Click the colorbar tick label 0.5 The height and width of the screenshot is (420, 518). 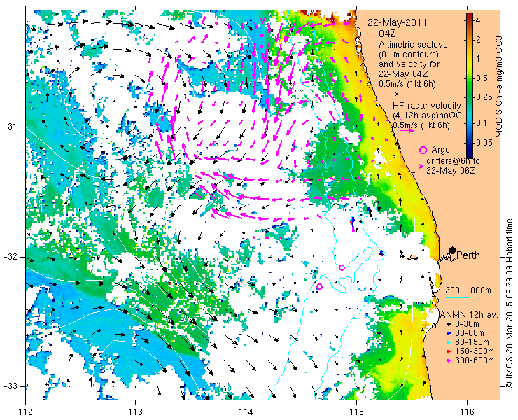point(482,78)
